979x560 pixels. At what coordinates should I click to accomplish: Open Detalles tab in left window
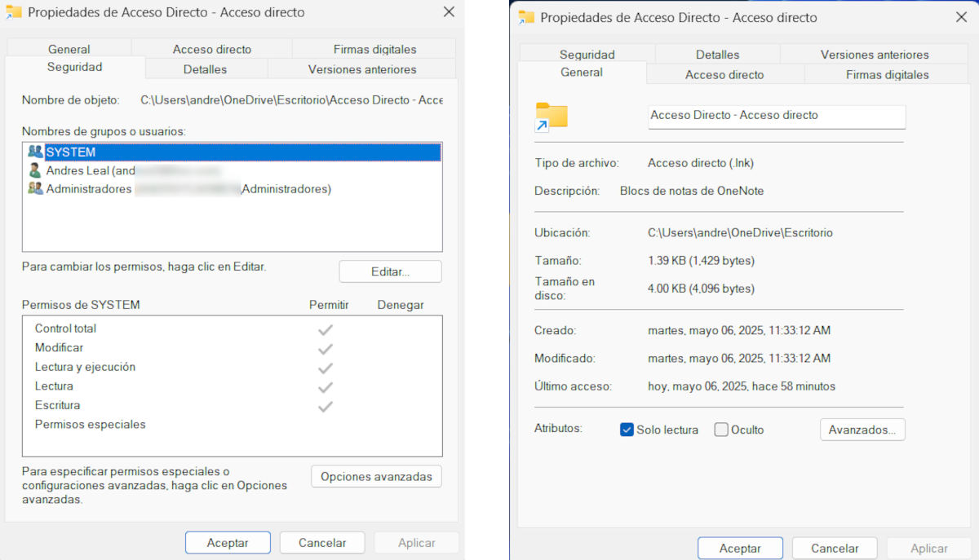click(x=206, y=69)
